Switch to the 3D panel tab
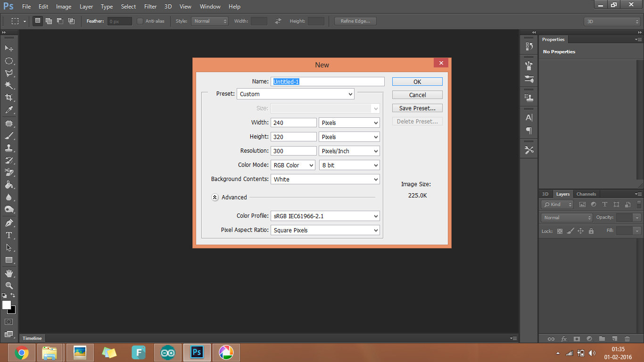Screen dimensions: 644x362 tap(545, 194)
